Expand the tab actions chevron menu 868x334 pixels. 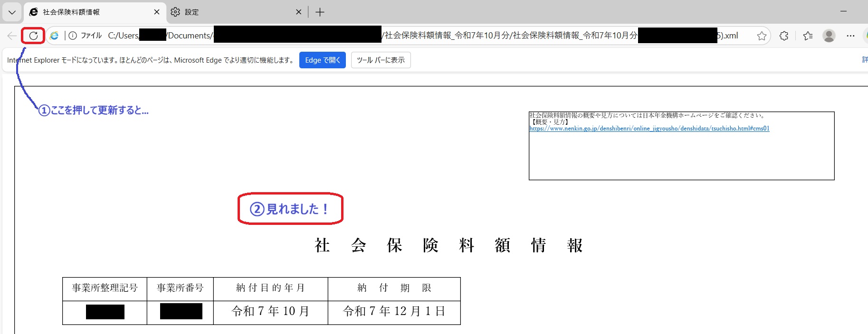12,12
